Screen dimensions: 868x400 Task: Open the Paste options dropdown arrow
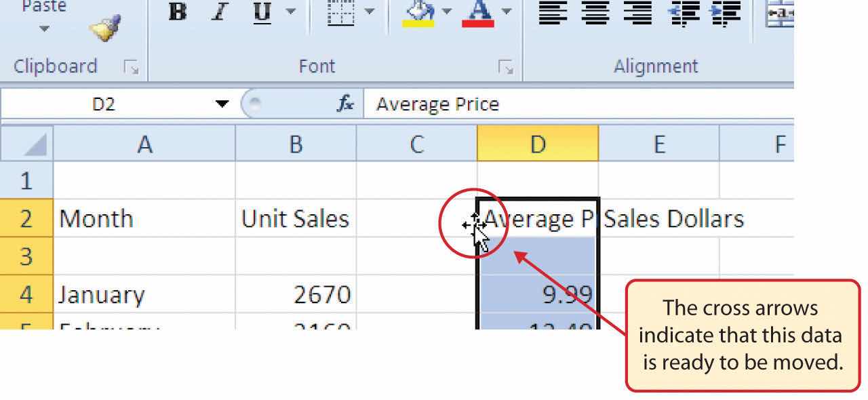(44, 29)
